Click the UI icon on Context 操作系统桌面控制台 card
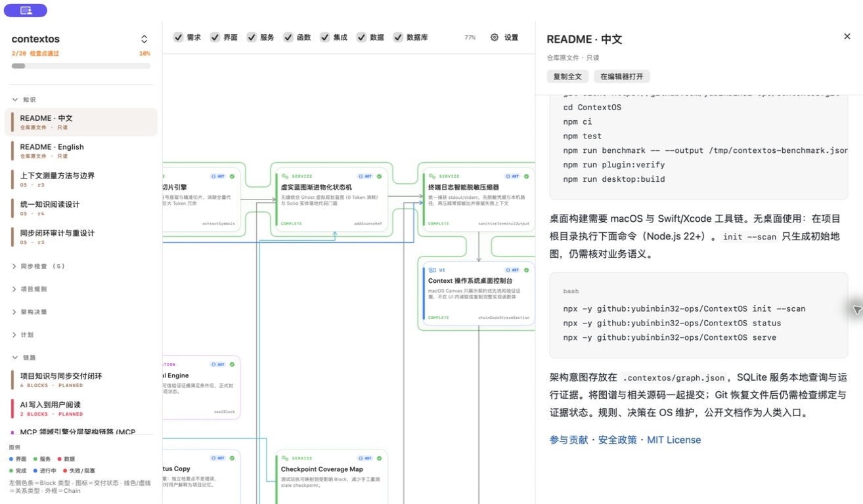Viewport: 863px width, 504px height. 432,270
